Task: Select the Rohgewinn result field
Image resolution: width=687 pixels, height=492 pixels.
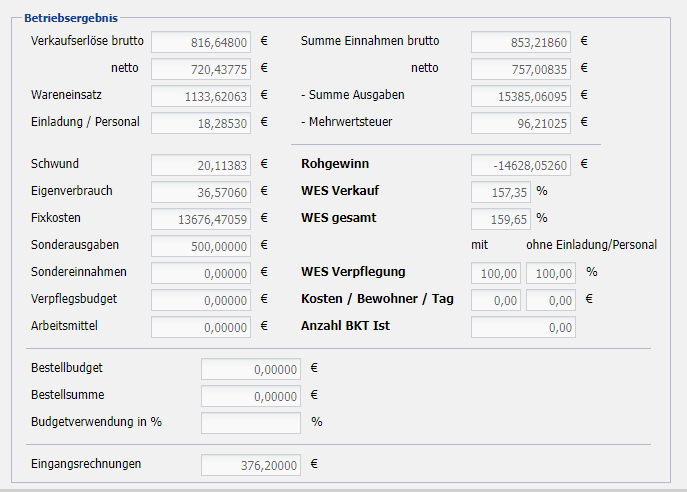Action: pos(520,164)
